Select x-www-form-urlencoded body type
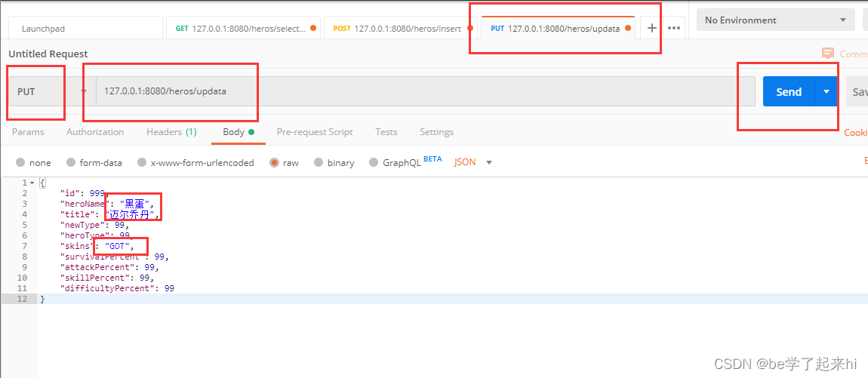The width and height of the screenshot is (868, 378). click(142, 163)
